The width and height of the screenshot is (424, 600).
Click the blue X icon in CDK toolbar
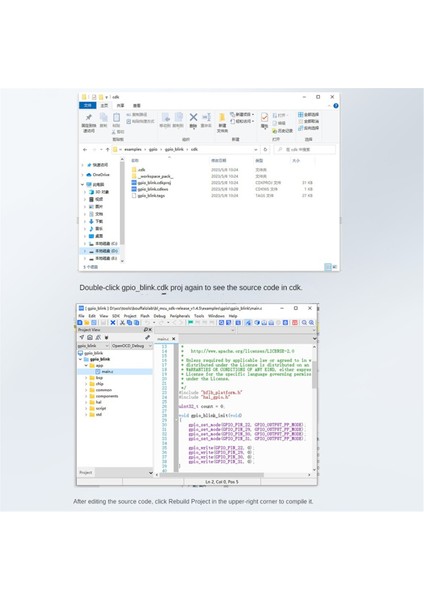[x=113, y=323]
